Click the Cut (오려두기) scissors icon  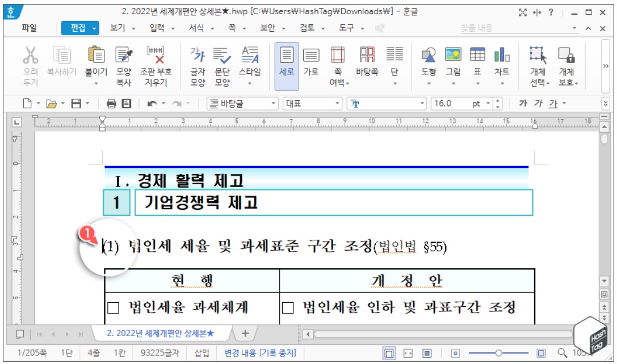pos(30,55)
